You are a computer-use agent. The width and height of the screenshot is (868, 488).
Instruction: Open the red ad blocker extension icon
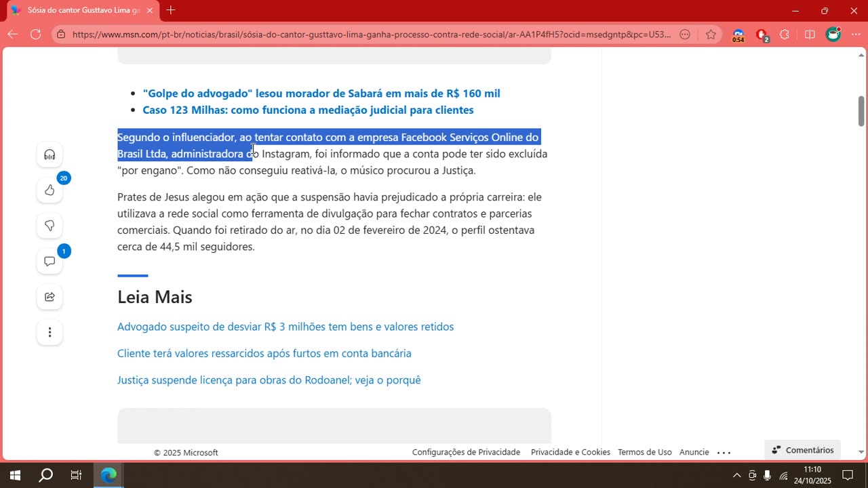[762, 35]
